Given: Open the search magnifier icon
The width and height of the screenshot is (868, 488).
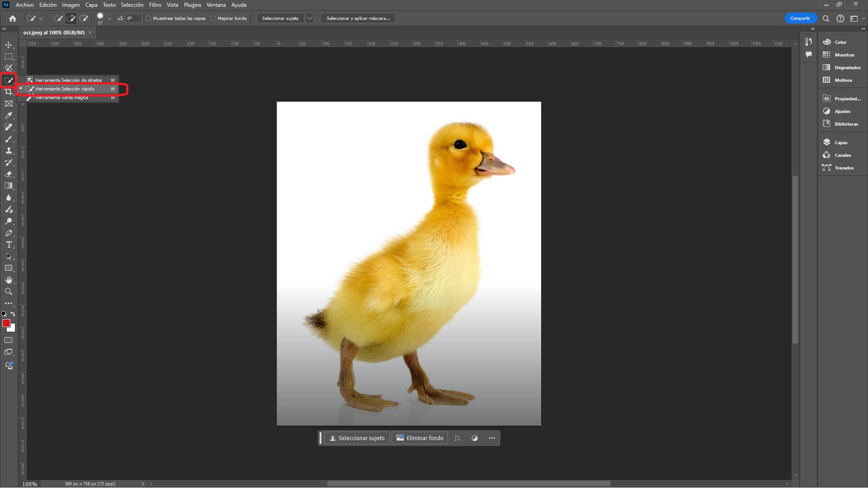Looking at the screenshot, I should [826, 19].
